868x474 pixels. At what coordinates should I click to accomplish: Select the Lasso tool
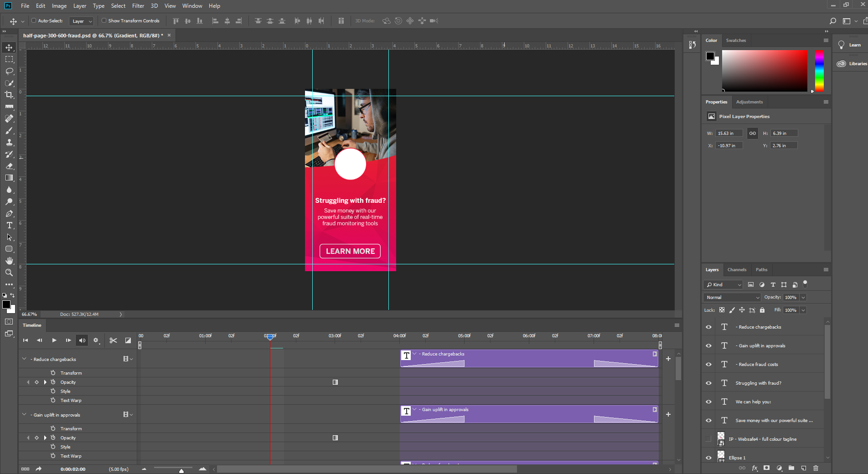click(9, 71)
